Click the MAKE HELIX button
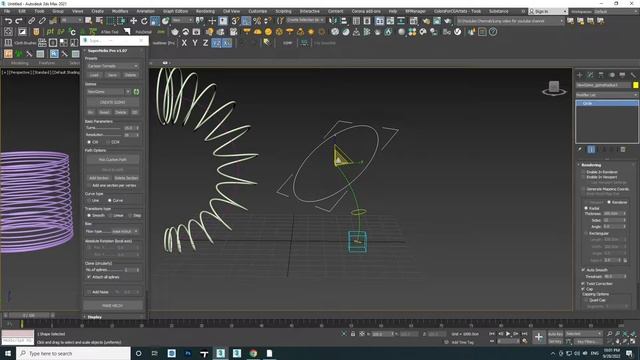Viewport: 640px width, 360px height. click(x=113, y=305)
